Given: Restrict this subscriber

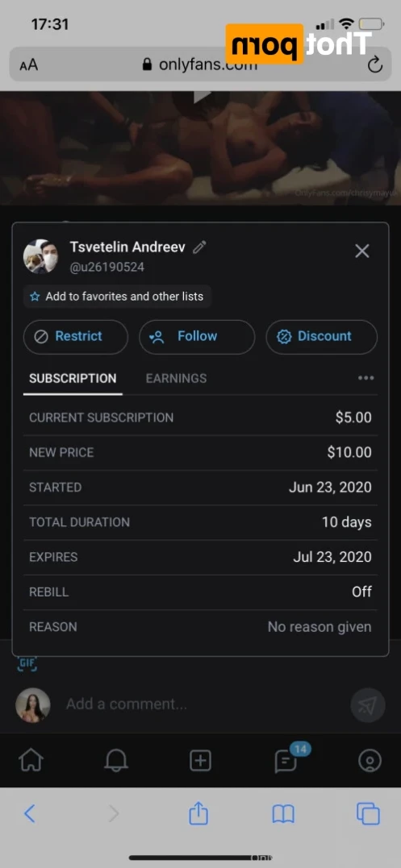Looking at the screenshot, I should tap(75, 337).
